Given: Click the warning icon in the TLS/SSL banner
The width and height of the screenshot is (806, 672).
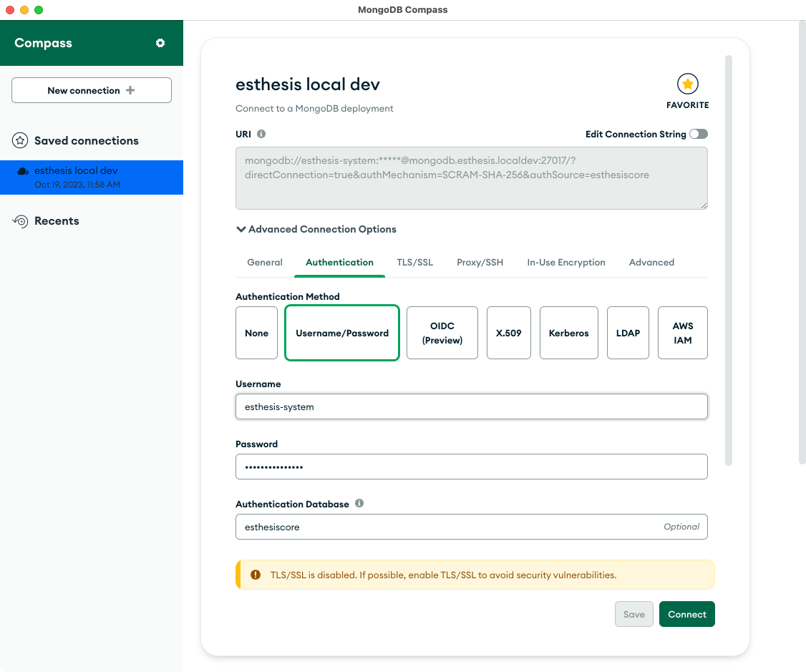Looking at the screenshot, I should point(256,574).
